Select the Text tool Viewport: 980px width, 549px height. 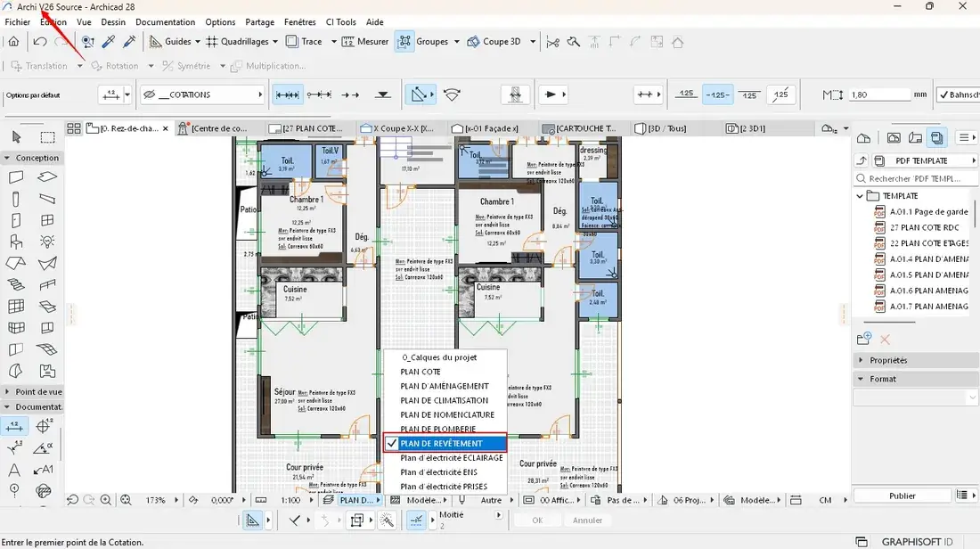tap(13, 470)
